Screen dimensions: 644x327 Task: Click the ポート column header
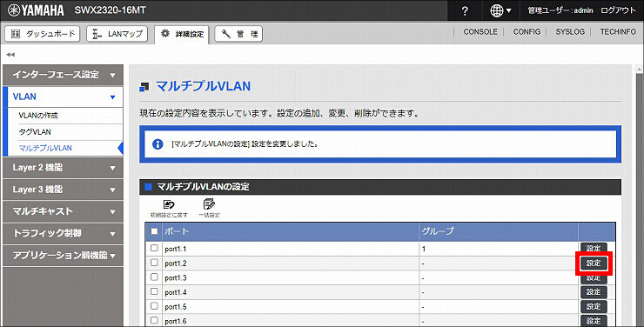tap(291, 232)
